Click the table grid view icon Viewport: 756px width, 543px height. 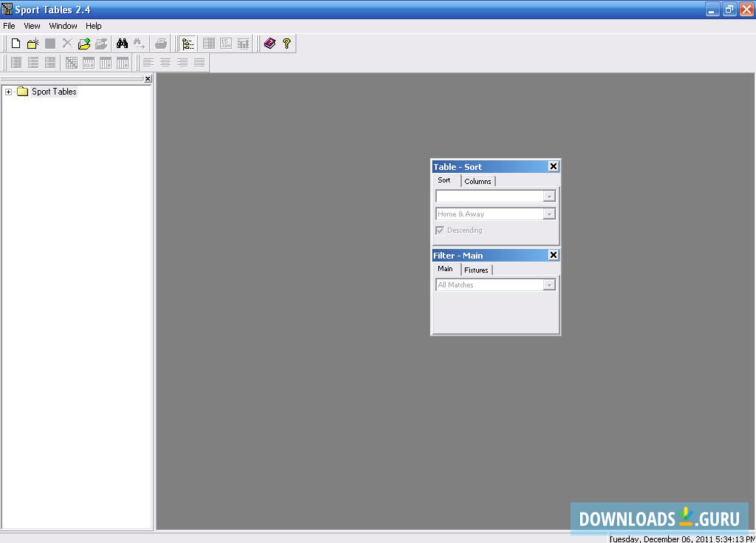208,44
